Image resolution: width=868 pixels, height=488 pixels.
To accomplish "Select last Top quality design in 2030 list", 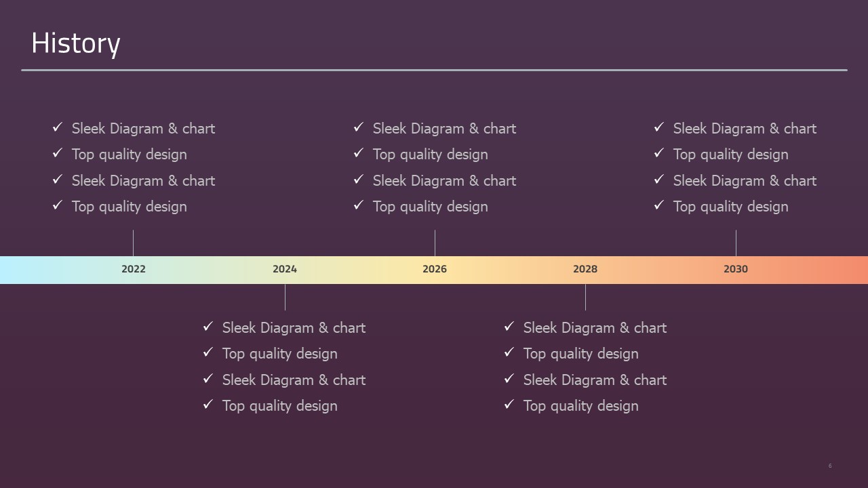I will (x=730, y=207).
